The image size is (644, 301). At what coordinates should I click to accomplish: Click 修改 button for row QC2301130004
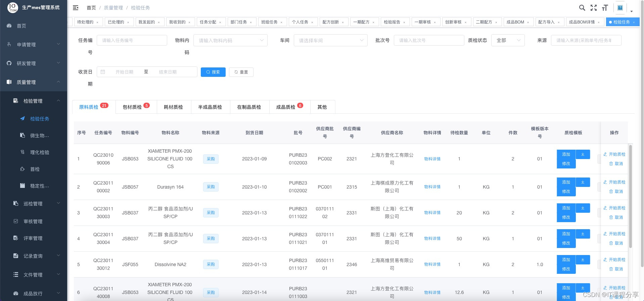pyautogui.click(x=566, y=243)
